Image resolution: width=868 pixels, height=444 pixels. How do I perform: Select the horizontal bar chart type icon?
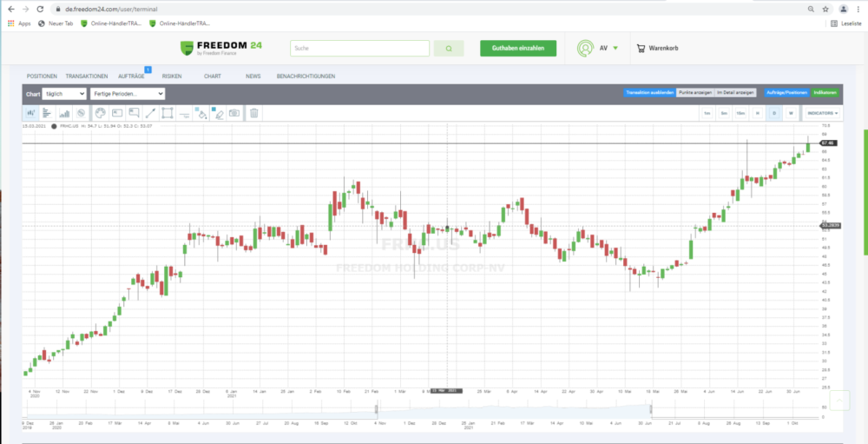coord(48,113)
